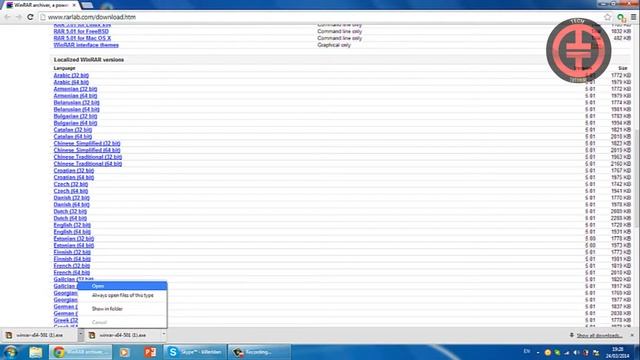Open the WinRAR interface themes link
The image size is (640, 360).
point(86,45)
